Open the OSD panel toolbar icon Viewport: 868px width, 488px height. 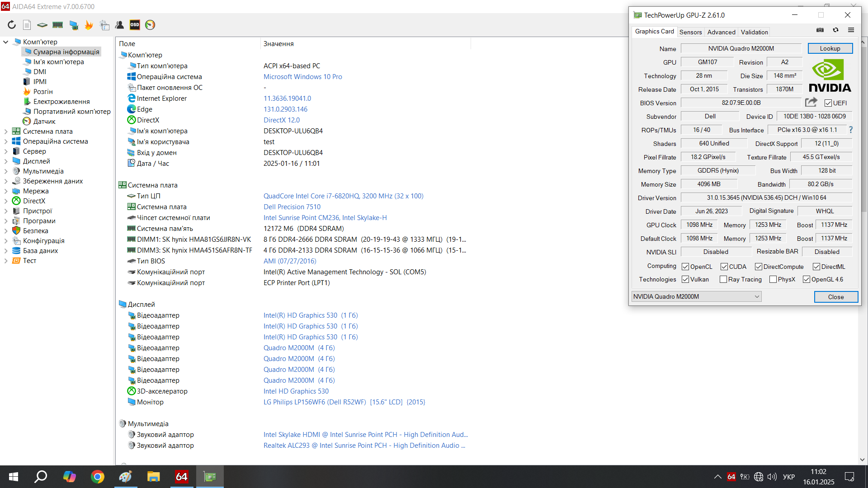(135, 25)
